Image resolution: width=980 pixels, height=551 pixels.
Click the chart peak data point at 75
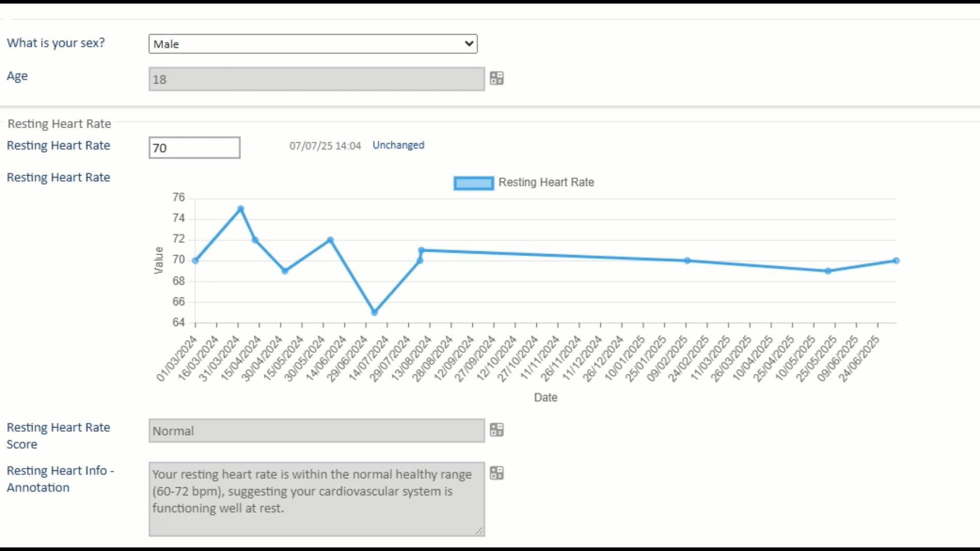point(240,209)
